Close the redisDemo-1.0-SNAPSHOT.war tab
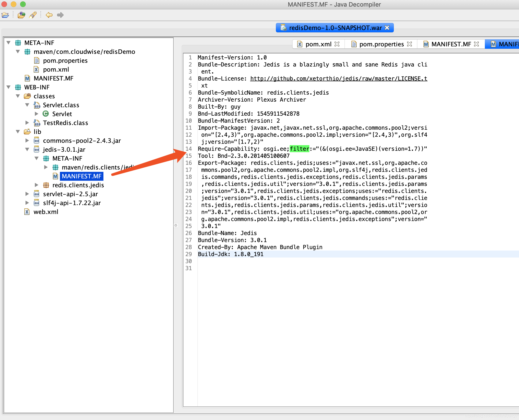519x420 pixels. coord(387,28)
